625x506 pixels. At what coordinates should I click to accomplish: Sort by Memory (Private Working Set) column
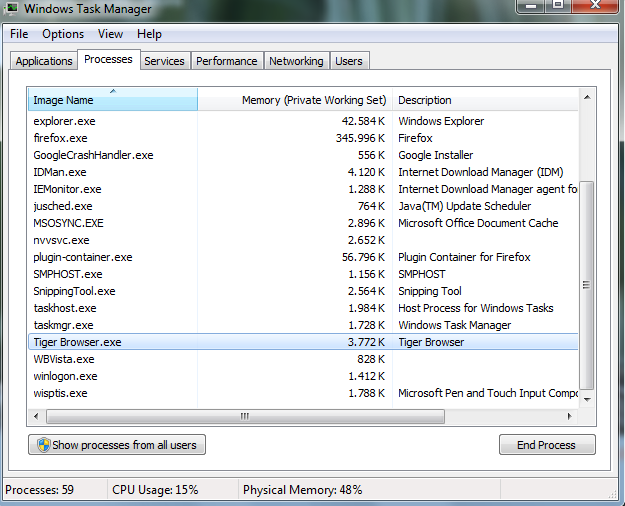[295, 100]
